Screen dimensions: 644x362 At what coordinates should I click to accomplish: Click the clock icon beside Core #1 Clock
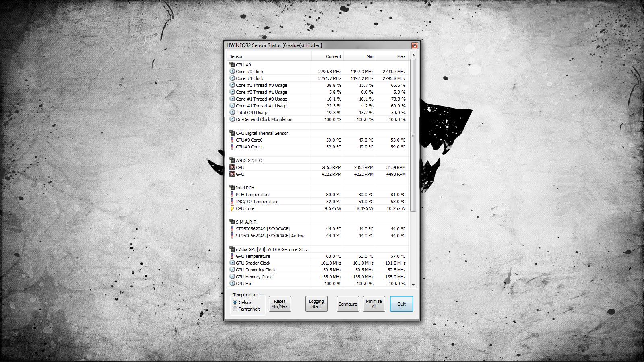click(x=232, y=78)
